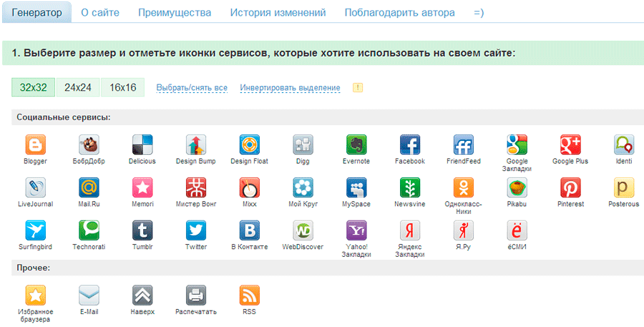Screen dimensions: 644x327
Task: Set icon size to 24x24
Action: (x=78, y=87)
